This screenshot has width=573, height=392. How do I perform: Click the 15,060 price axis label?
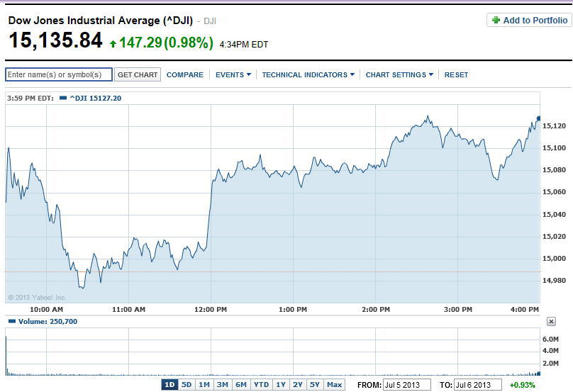coord(554,192)
